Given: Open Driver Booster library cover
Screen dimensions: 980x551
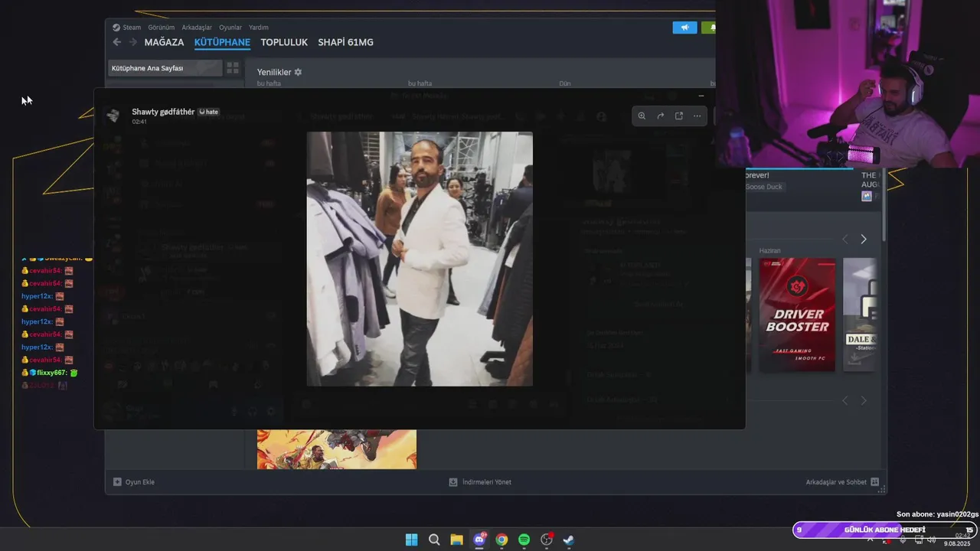Looking at the screenshot, I should (797, 315).
